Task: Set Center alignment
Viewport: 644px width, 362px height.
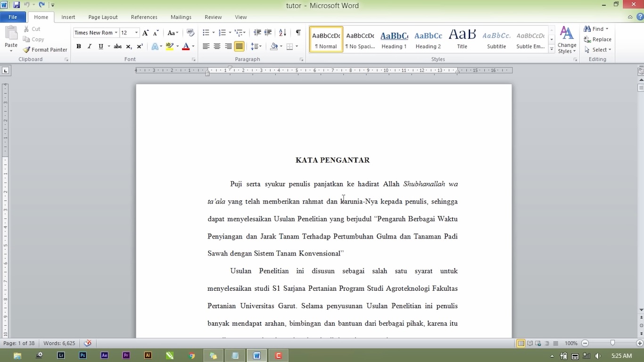Action: pos(217,46)
